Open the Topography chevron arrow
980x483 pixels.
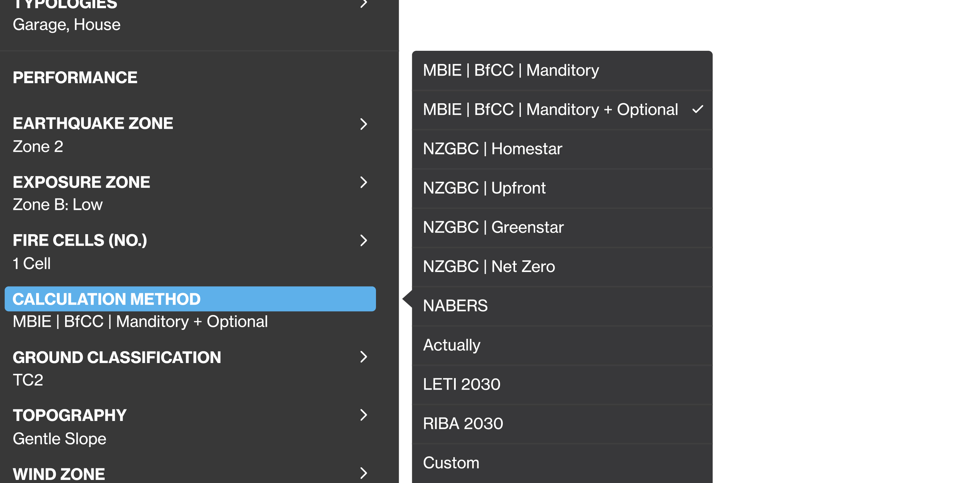coord(363,415)
